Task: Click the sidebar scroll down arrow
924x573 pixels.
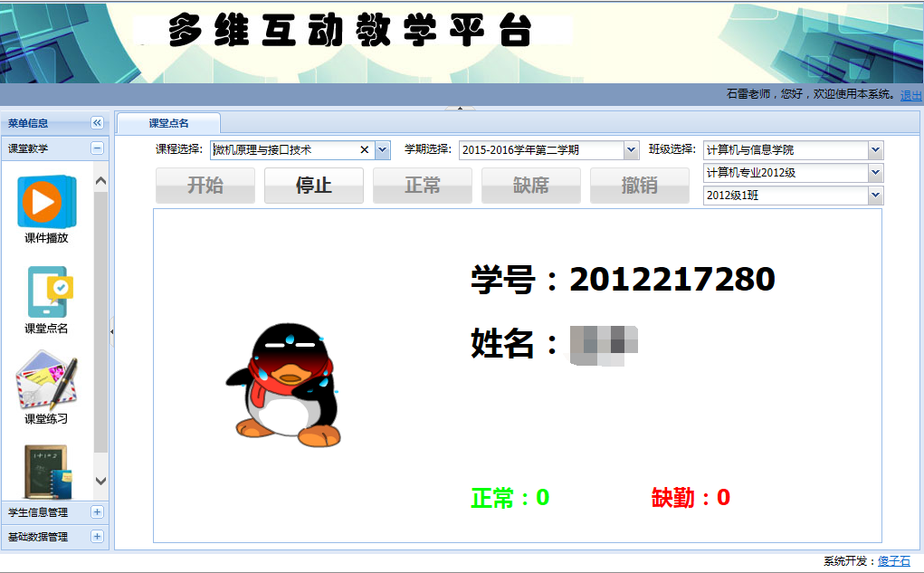Action: (100, 481)
